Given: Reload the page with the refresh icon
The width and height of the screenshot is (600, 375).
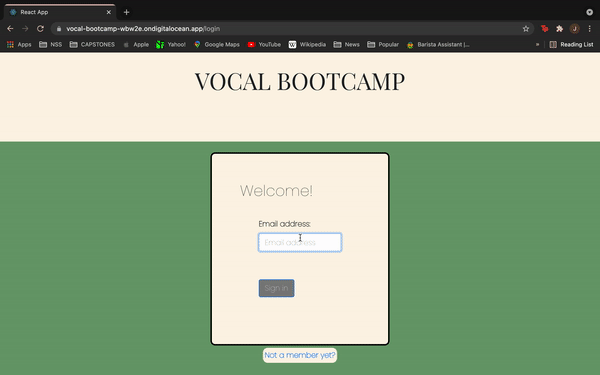Looking at the screenshot, I should coord(40,29).
